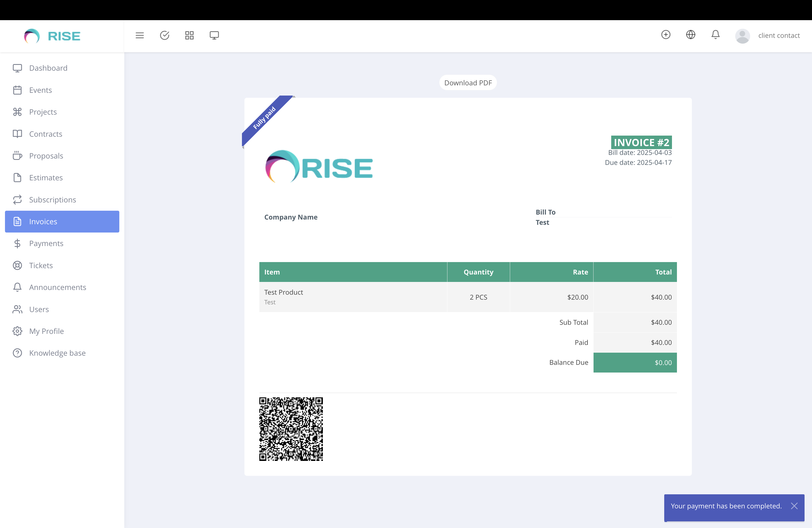Image resolution: width=812 pixels, height=528 pixels.
Task: Open the Projects section
Action: click(43, 112)
